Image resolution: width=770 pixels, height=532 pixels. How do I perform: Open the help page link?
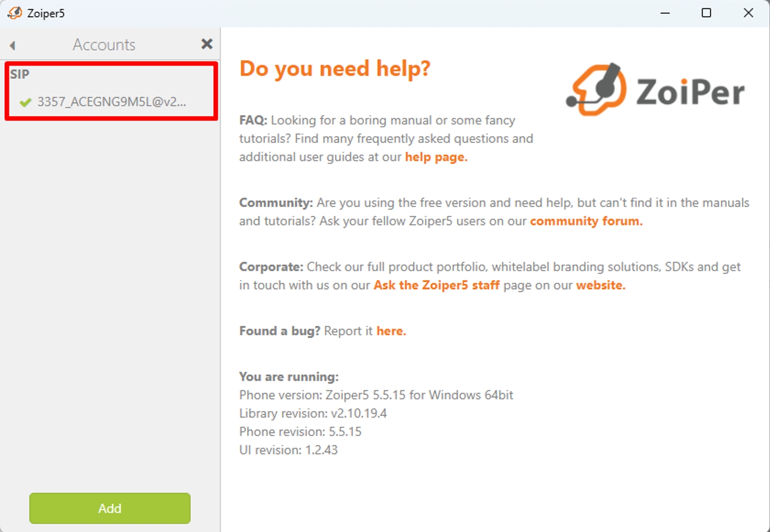(436, 157)
